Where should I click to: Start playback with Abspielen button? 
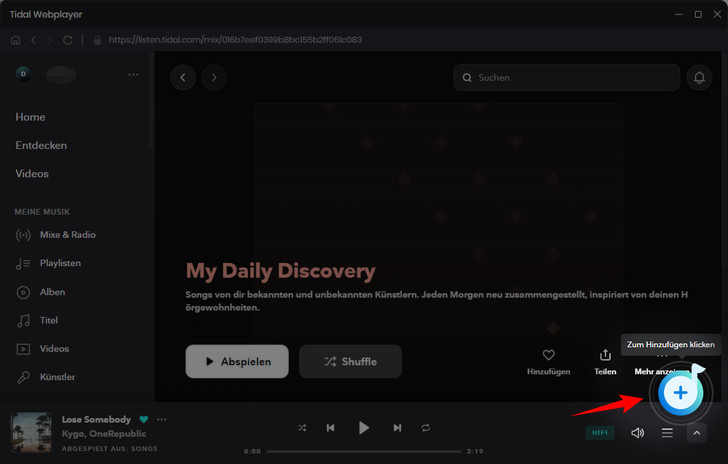pos(237,361)
